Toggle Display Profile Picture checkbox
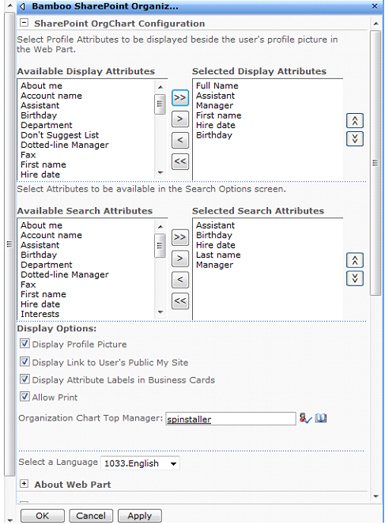 (24, 344)
